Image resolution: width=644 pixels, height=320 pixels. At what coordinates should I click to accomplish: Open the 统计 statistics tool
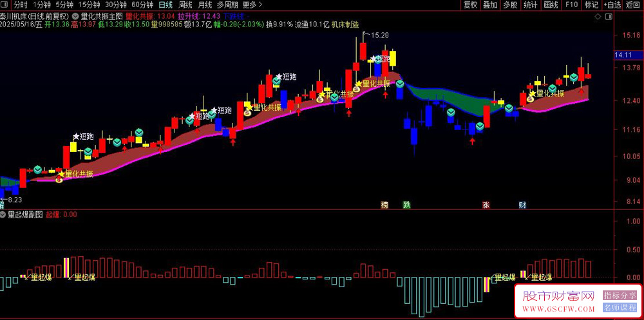point(530,5)
